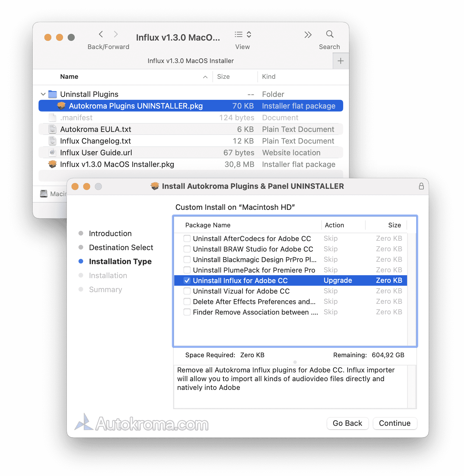Collapse the Uninstall Plugins folder
Viewport: 464px width, 476px height.
click(x=43, y=94)
